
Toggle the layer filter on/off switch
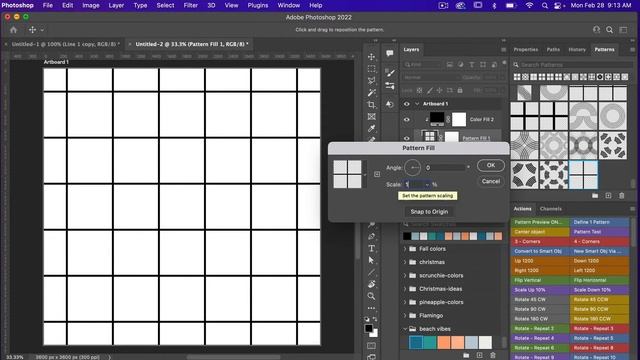(504, 63)
